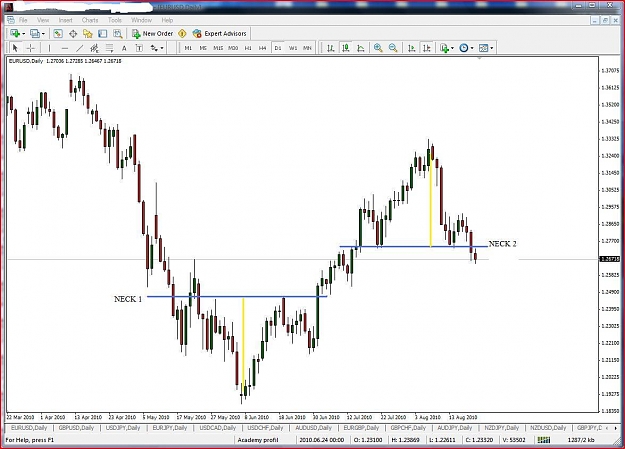Switch chart to M1 timeframe

click(x=188, y=48)
